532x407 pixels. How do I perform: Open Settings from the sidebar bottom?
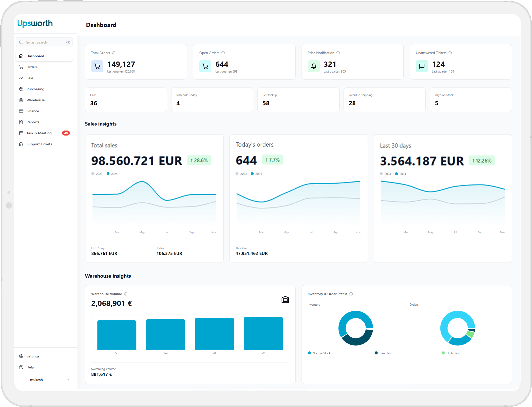[33, 356]
